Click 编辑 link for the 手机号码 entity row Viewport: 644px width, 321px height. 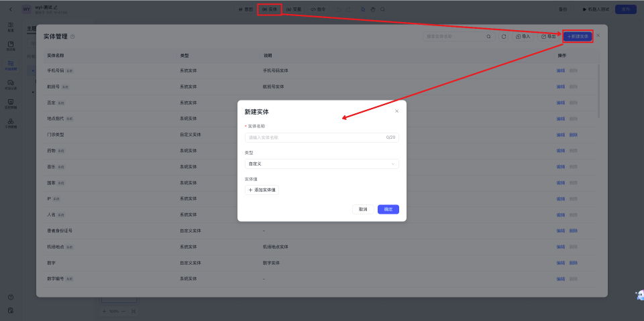[560, 70]
